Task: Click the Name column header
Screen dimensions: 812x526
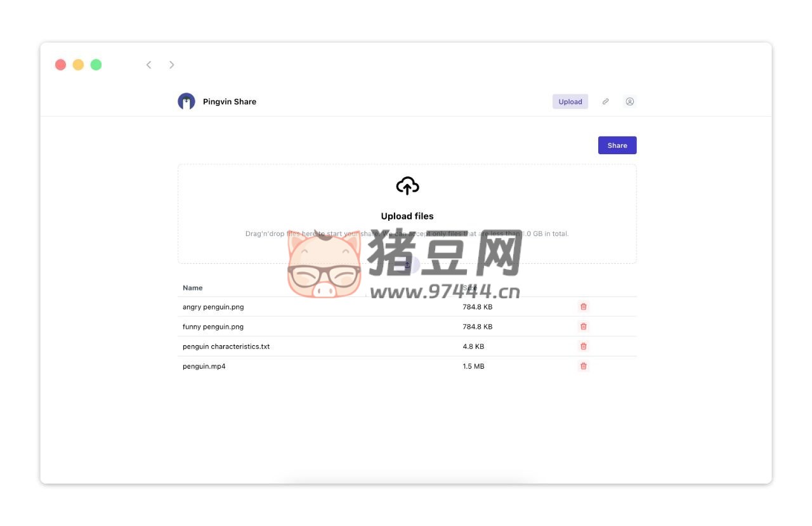Action: [x=193, y=288]
